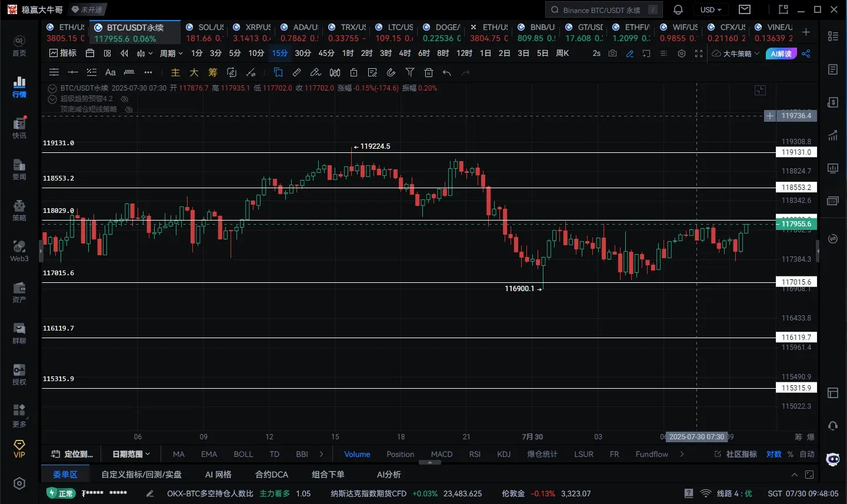Open the VIP diamond icon
The image size is (847, 504).
(x=19, y=448)
